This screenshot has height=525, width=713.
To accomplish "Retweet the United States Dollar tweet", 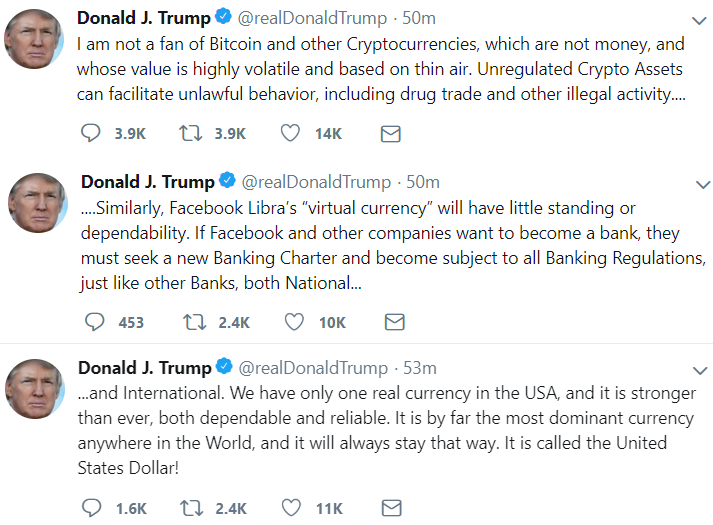I will click(191, 508).
